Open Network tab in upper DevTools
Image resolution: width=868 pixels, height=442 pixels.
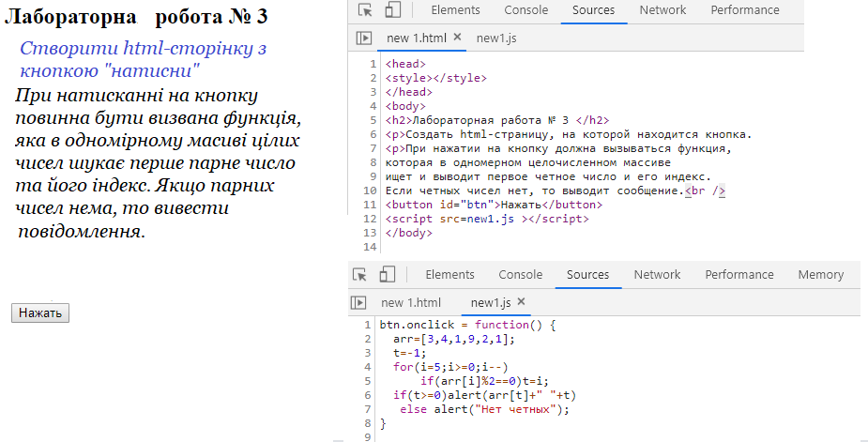(662, 10)
